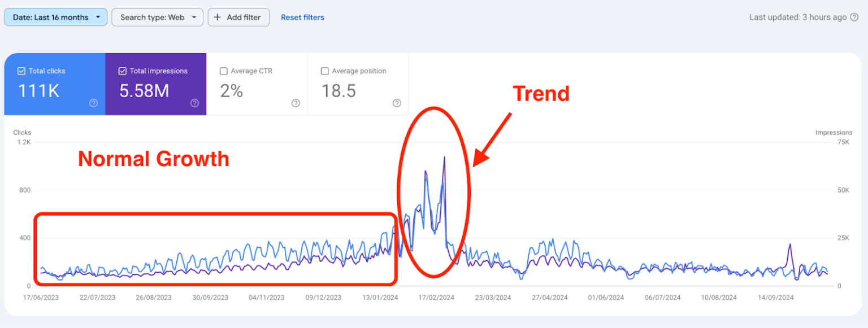Open help icon in Average CTR card

[296, 103]
